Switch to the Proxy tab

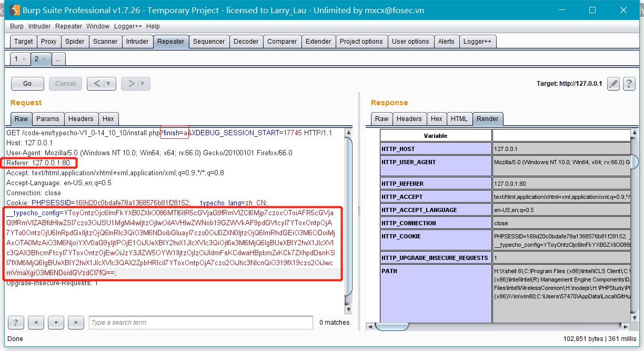pos(49,42)
